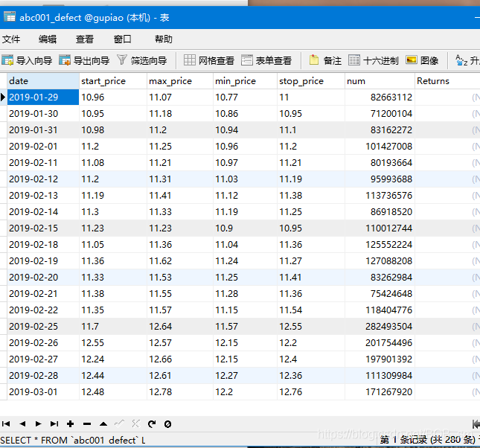Click the table icon in title bar

9,17
